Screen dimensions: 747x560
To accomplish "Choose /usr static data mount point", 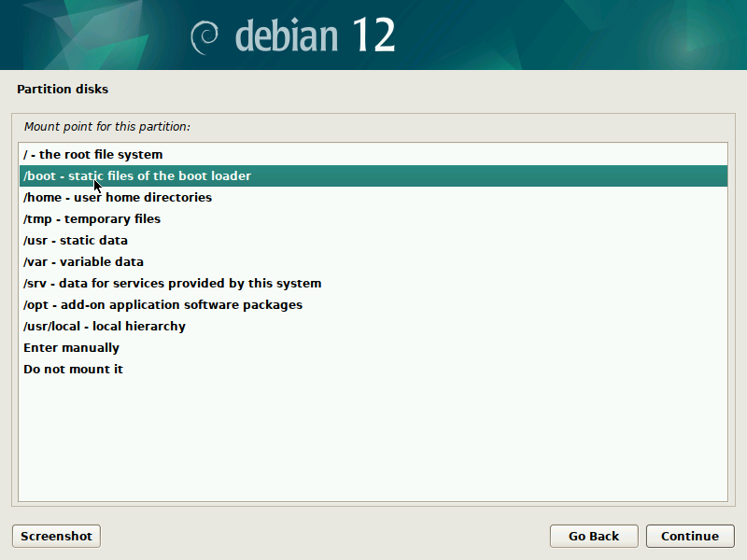I will 373,240.
